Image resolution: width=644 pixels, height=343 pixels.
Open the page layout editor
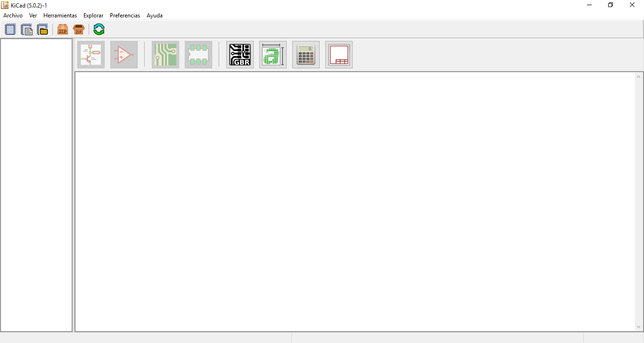(x=339, y=55)
